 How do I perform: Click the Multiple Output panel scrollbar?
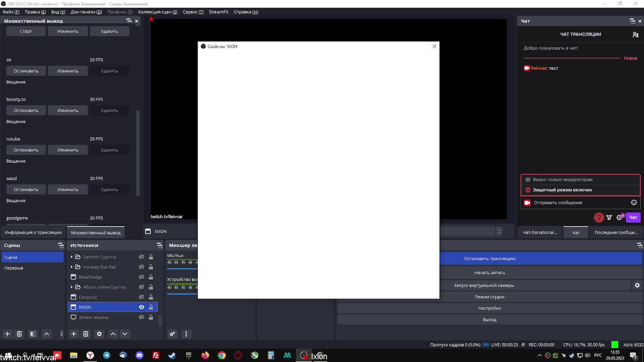tap(138, 153)
